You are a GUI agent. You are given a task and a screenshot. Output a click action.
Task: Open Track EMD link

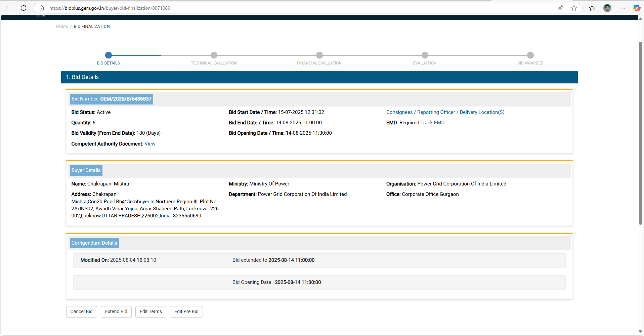(432, 123)
